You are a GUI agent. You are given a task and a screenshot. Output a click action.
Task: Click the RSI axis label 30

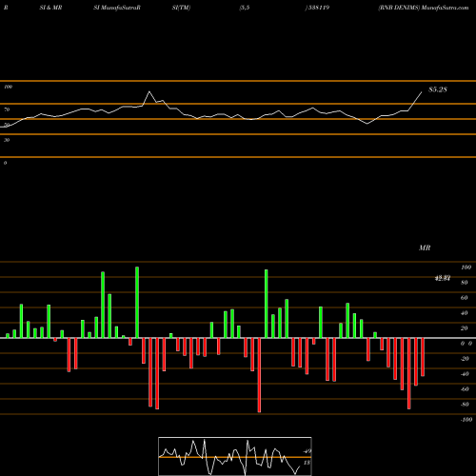7,140
